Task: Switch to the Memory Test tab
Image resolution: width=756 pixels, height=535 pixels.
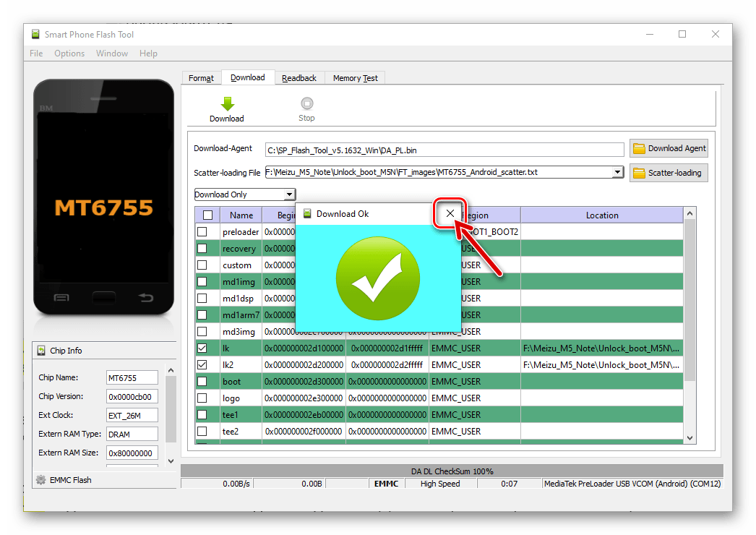Action: pyautogui.click(x=356, y=78)
